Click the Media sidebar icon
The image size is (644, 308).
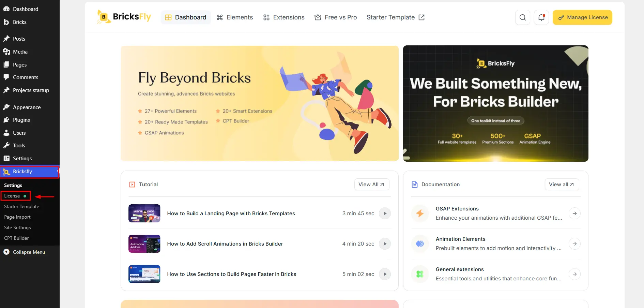[6, 52]
